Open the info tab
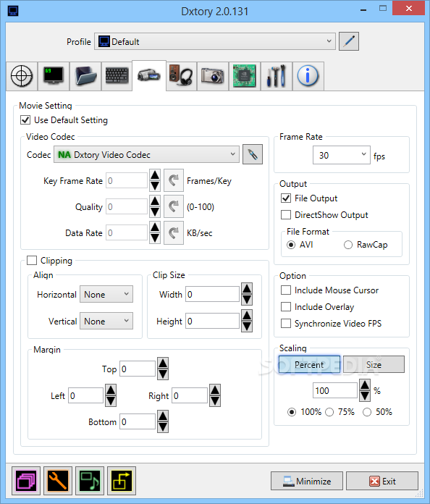Image resolution: width=430 pixels, height=504 pixels. (x=308, y=76)
